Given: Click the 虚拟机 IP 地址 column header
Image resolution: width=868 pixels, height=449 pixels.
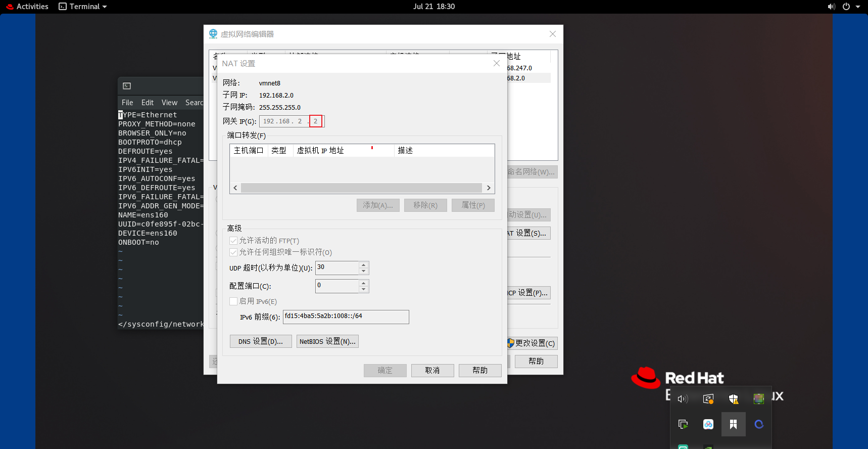Looking at the screenshot, I should click(x=344, y=151).
